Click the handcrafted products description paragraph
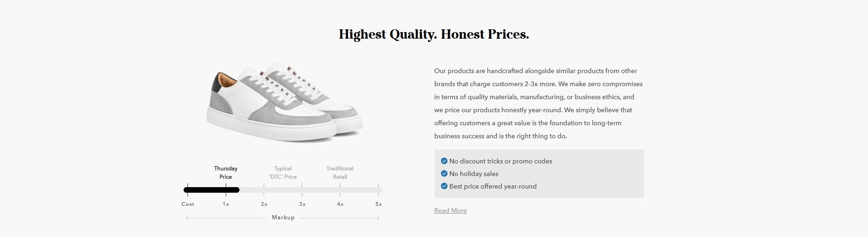Image resolution: width=868 pixels, height=237 pixels. coord(538,103)
